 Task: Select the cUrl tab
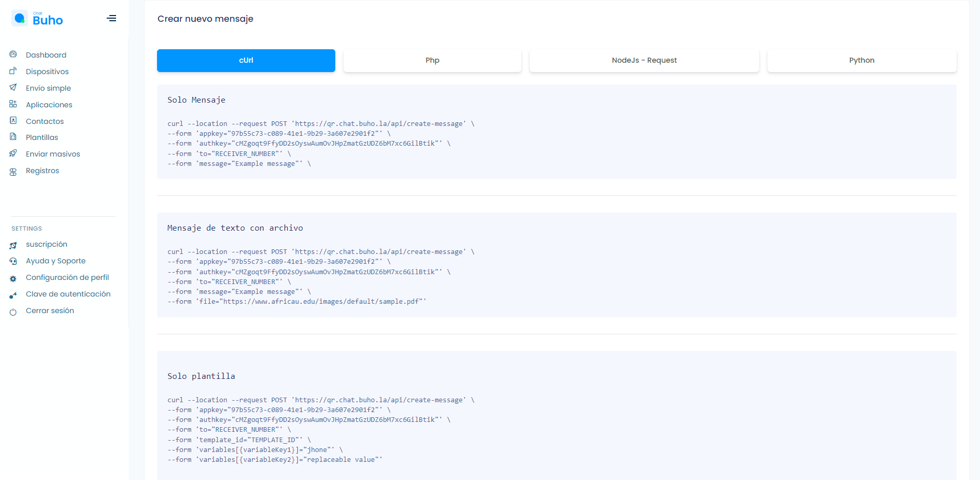[x=246, y=61]
